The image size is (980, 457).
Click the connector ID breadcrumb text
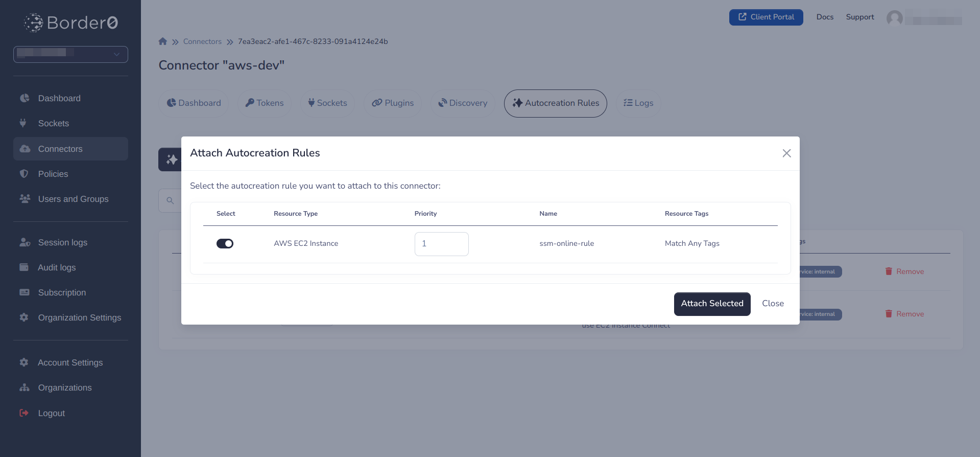[313, 41]
